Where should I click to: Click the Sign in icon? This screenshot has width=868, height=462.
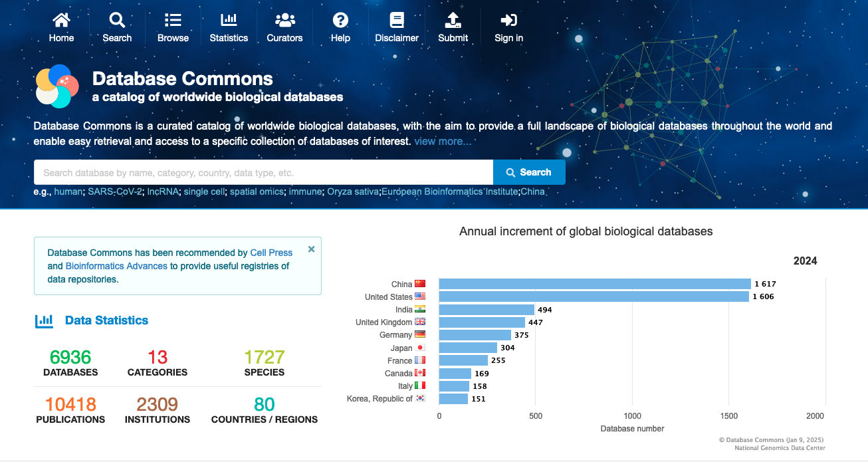(x=508, y=21)
